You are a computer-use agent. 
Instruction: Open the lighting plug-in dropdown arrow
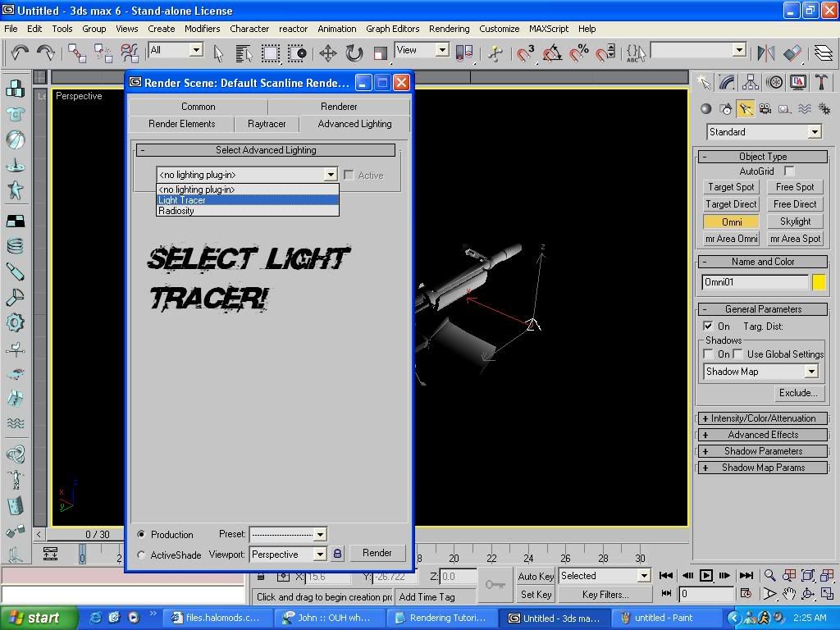point(331,175)
